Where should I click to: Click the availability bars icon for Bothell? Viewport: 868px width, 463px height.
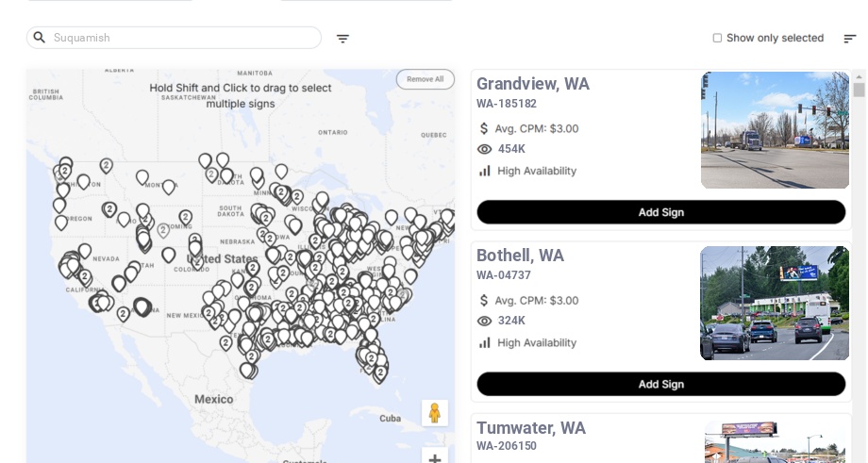pyautogui.click(x=485, y=343)
